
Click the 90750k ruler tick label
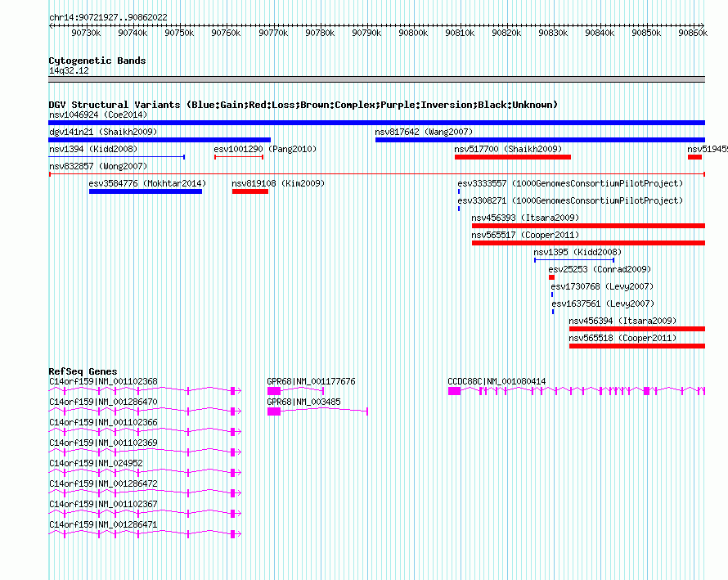[x=180, y=33]
